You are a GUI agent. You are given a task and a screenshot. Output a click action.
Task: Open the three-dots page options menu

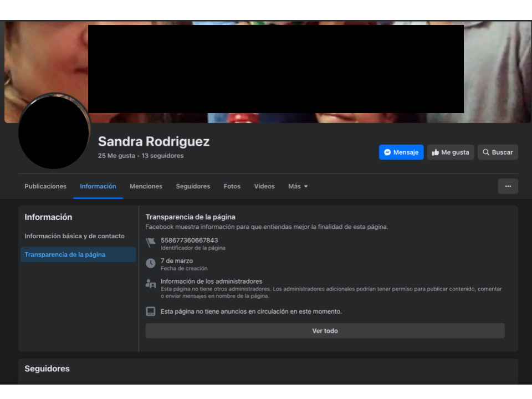pos(508,186)
